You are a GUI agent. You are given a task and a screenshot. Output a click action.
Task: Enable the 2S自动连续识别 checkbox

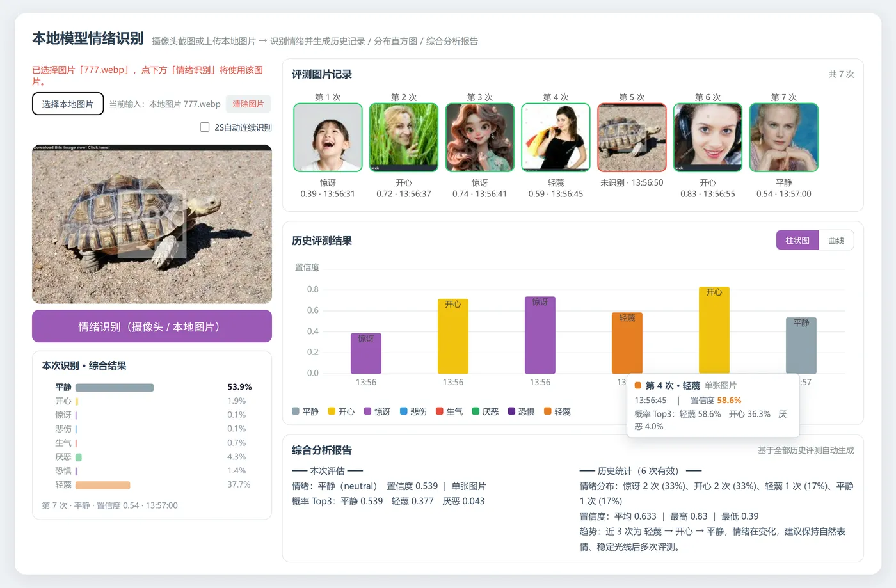pyautogui.click(x=205, y=127)
